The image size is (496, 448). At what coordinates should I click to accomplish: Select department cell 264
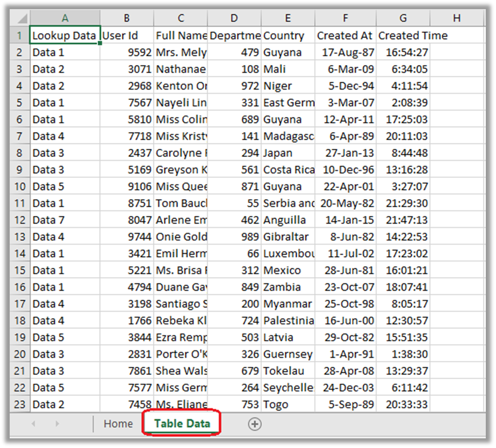point(234,387)
